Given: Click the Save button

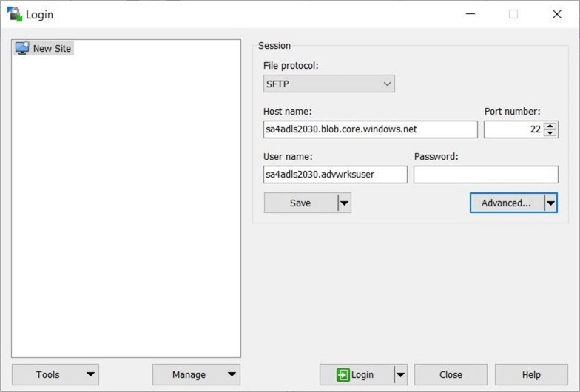Looking at the screenshot, I should 300,203.
